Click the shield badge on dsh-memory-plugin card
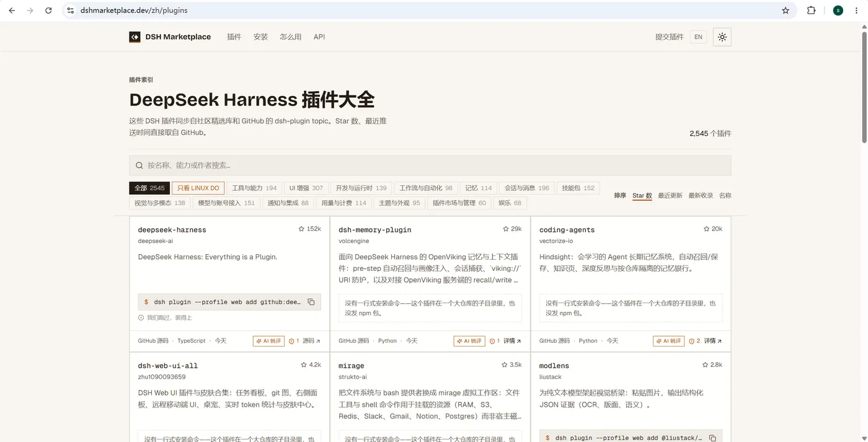 click(494, 341)
